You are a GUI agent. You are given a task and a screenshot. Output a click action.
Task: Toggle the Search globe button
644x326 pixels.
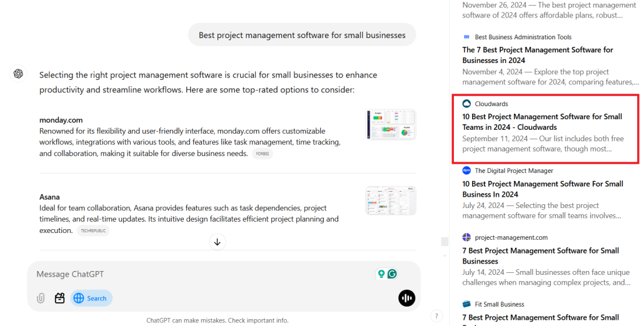click(x=91, y=298)
